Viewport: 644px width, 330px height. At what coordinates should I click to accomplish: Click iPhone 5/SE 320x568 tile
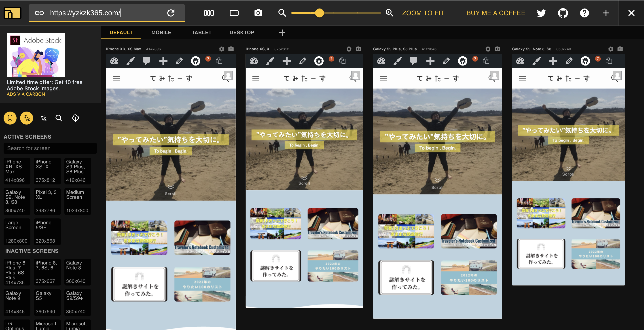click(47, 232)
